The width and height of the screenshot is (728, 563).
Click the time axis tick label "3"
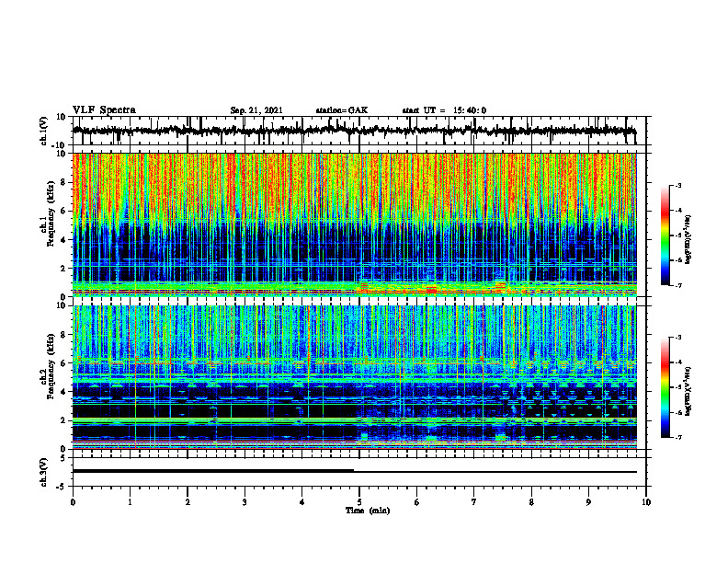click(x=245, y=502)
